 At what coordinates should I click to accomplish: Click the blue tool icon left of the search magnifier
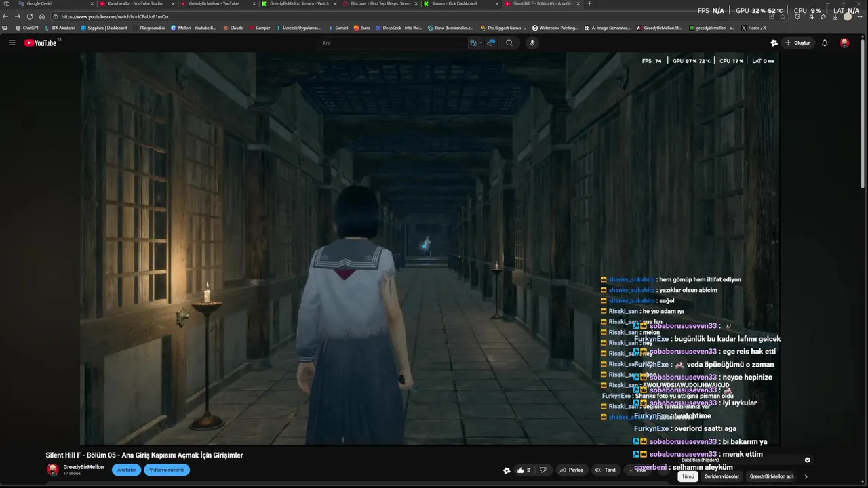pyautogui.click(x=491, y=43)
